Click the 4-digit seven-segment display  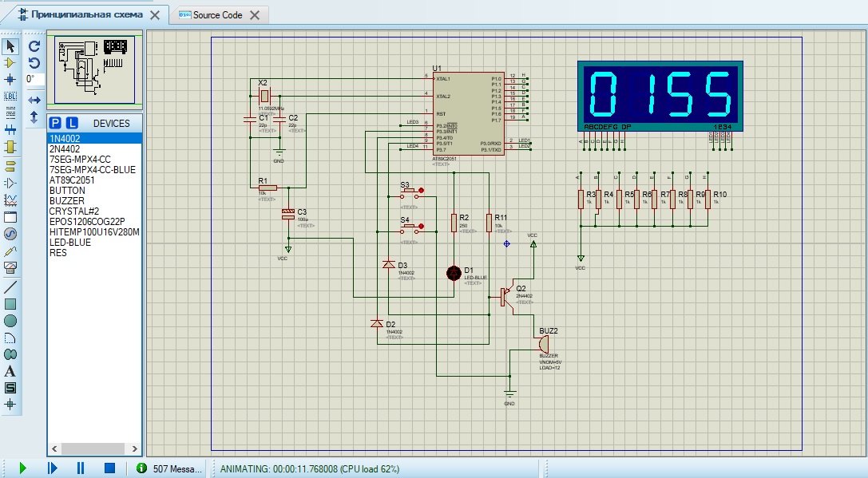point(660,96)
